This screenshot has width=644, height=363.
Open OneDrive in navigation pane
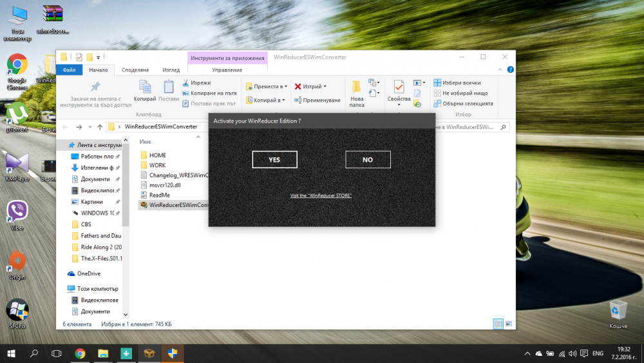click(x=84, y=273)
